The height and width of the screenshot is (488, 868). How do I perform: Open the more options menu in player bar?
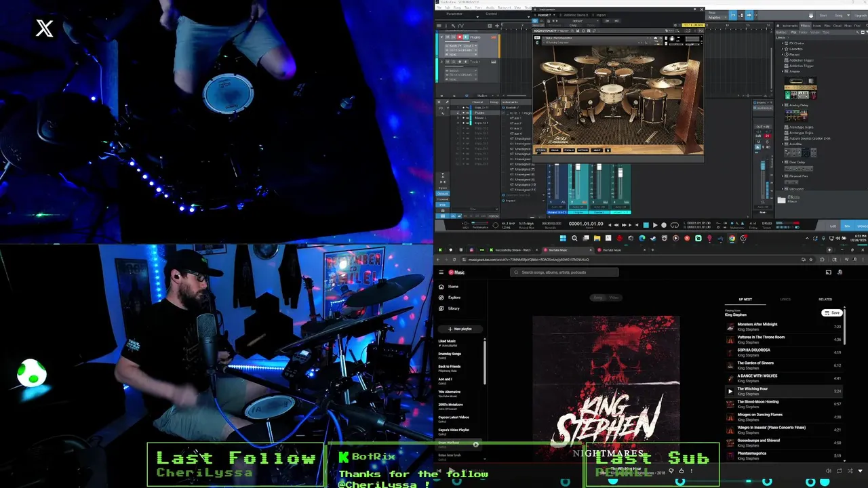692,471
